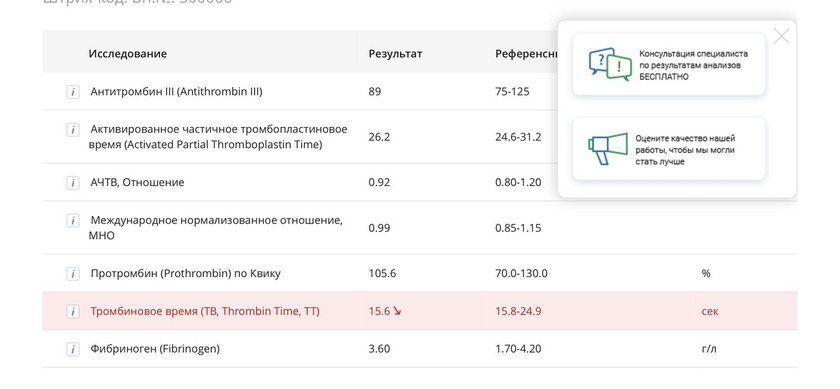Click info icon beside АЧТВ, Отношение

[73, 183]
